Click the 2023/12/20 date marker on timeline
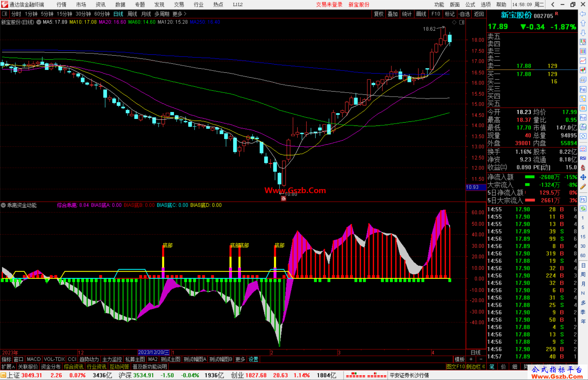The width and height of the screenshot is (588, 380). [154, 352]
